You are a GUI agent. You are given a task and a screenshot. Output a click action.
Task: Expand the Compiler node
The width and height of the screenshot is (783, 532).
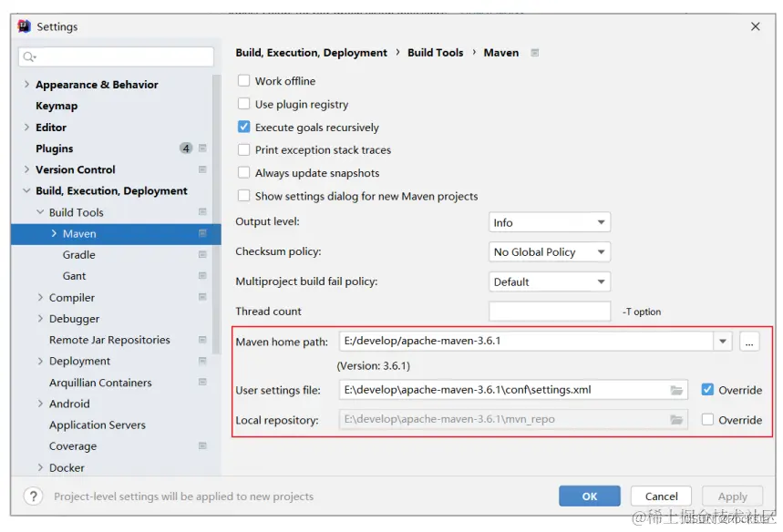click(x=40, y=297)
